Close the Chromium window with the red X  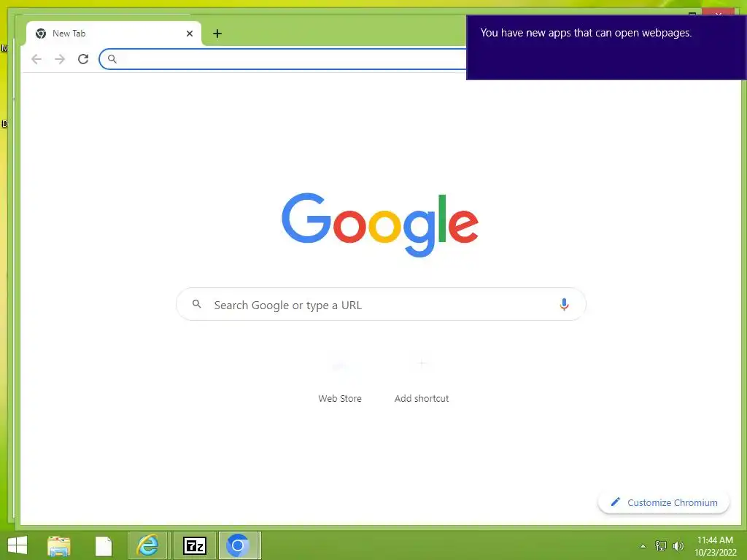click(718, 12)
